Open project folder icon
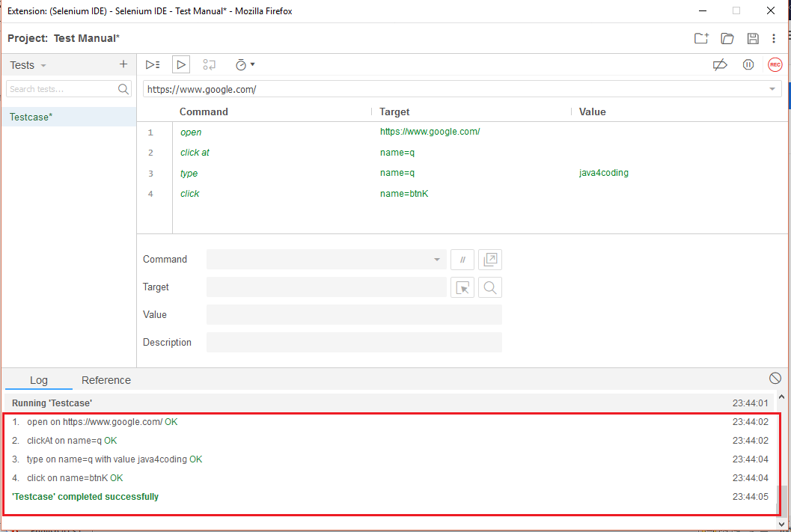Image resolution: width=791 pixels, height=532 pixels. coord(727,38)
